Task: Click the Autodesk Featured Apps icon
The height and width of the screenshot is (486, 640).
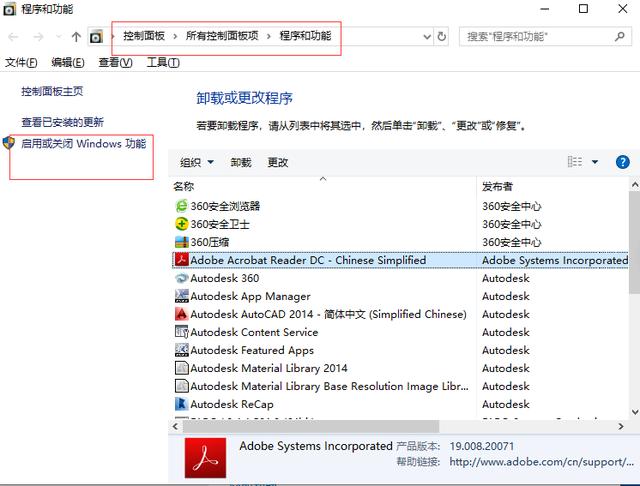Action: pos(181,350)
